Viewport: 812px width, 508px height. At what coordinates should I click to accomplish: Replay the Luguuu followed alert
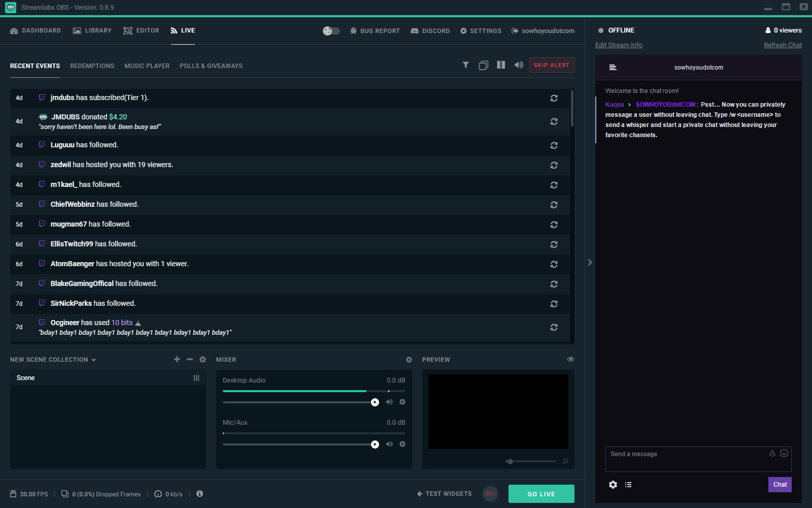554,145
